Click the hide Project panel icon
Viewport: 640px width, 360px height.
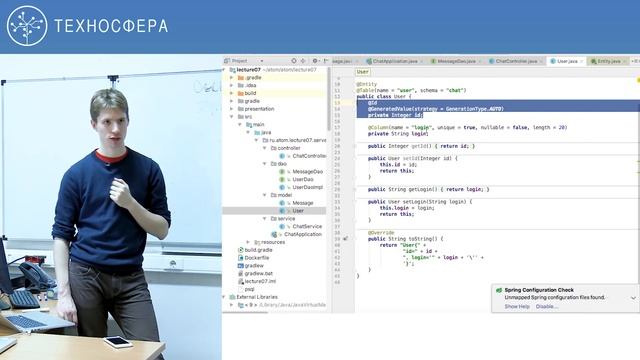click(x=326, y=61)
